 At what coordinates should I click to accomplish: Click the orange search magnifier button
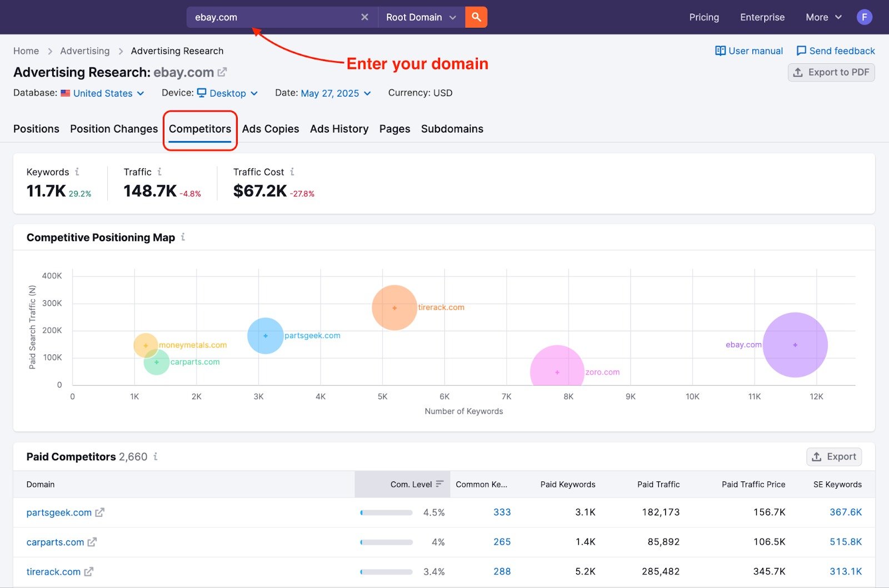pos(476,17)
